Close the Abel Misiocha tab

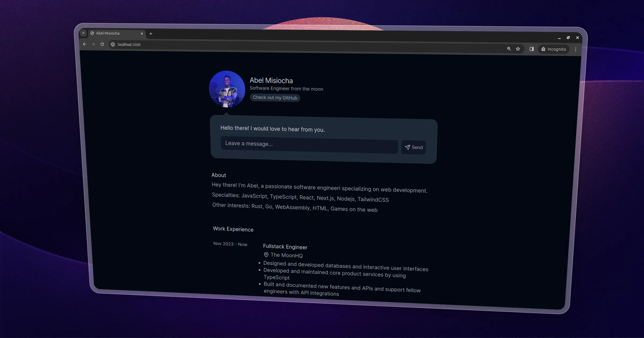[142, 34]
